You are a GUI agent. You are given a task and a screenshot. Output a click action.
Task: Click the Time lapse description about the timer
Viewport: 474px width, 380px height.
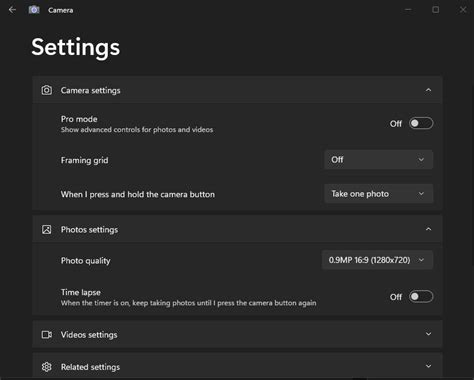pos(188,303)
